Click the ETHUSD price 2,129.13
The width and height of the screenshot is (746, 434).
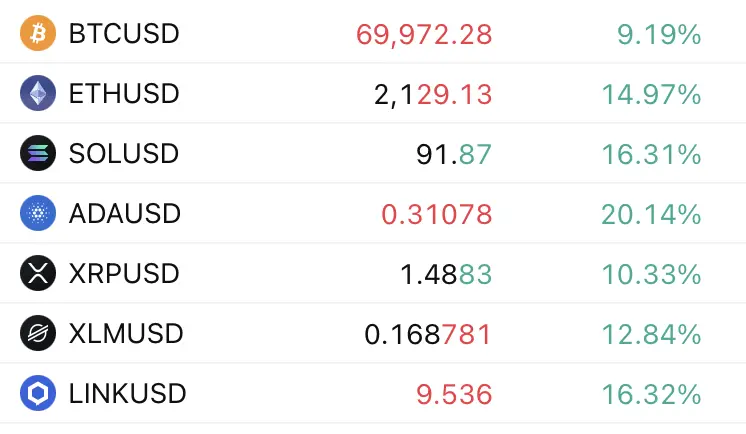[433, 95]
